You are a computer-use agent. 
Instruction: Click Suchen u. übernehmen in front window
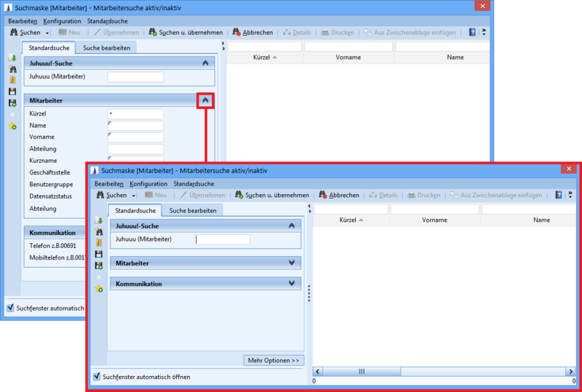click(x=272, y=195)
